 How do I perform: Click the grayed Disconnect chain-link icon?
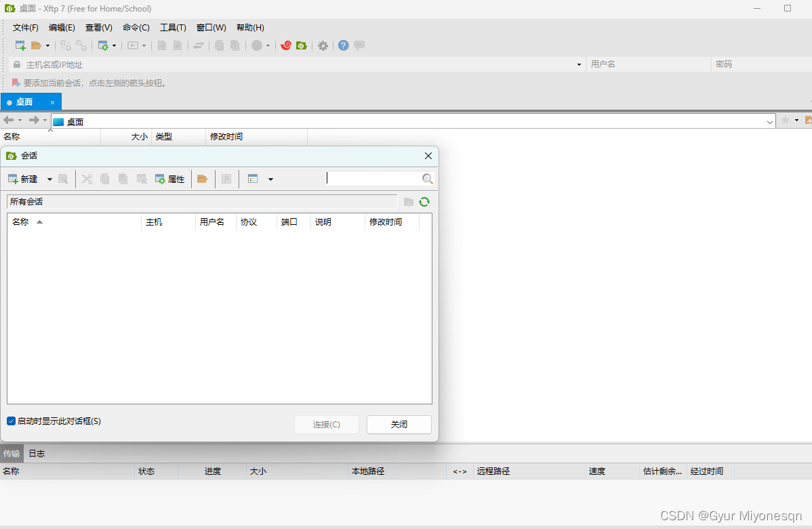click(x=81, y=45)
